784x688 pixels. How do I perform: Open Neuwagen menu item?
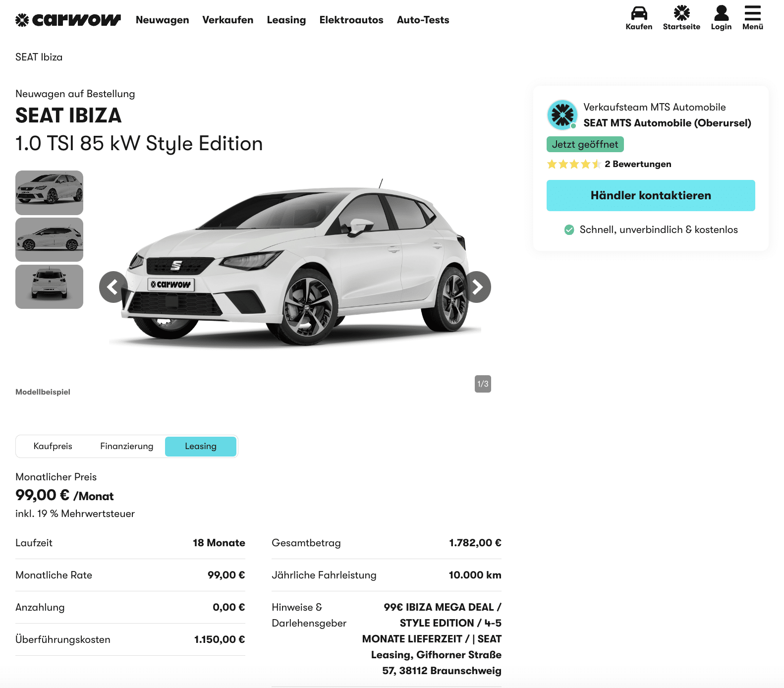(x=163, y=20)
